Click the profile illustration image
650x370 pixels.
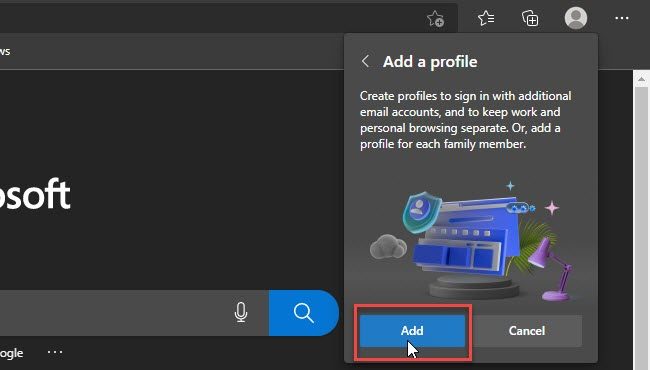(471, 241)
